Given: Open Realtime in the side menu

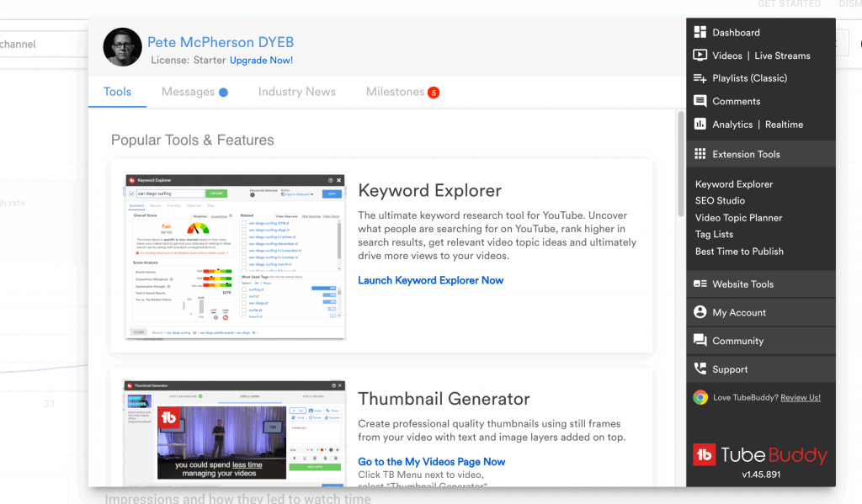Looking at the screenshot, I should (x=784, y=125).
